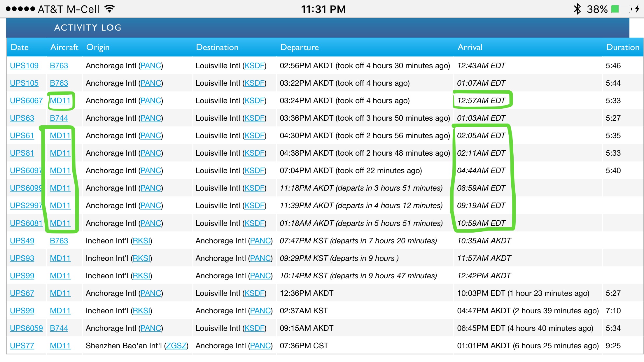The image size is (644, 362).
Task: Open flight UPS49 link
Action: click(x=22, y=241)
